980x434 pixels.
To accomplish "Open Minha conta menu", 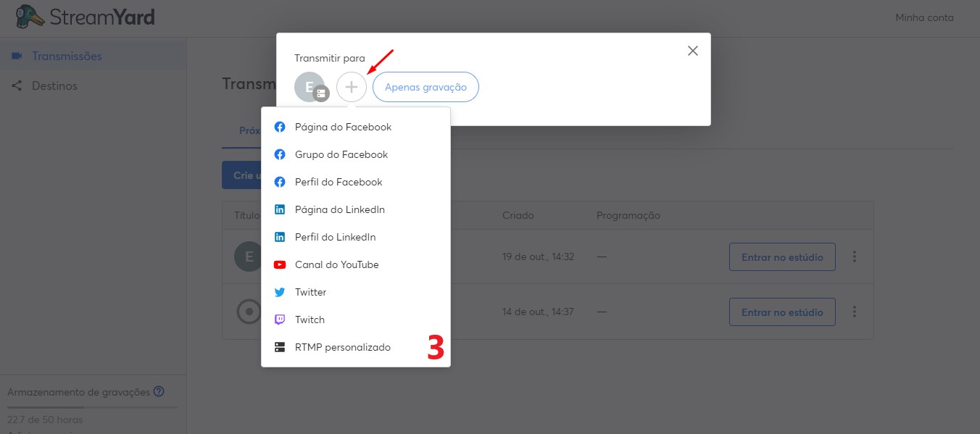I will point(924,17).
